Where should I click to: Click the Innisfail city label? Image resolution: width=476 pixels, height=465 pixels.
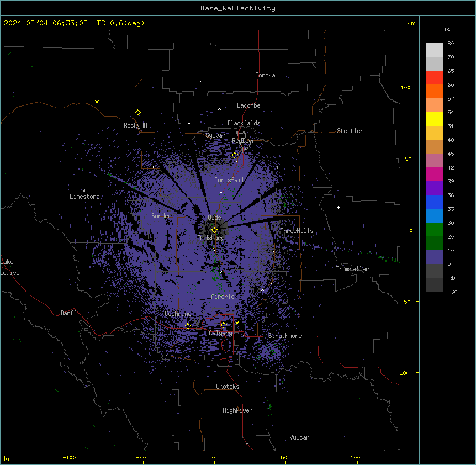[230, 180]
